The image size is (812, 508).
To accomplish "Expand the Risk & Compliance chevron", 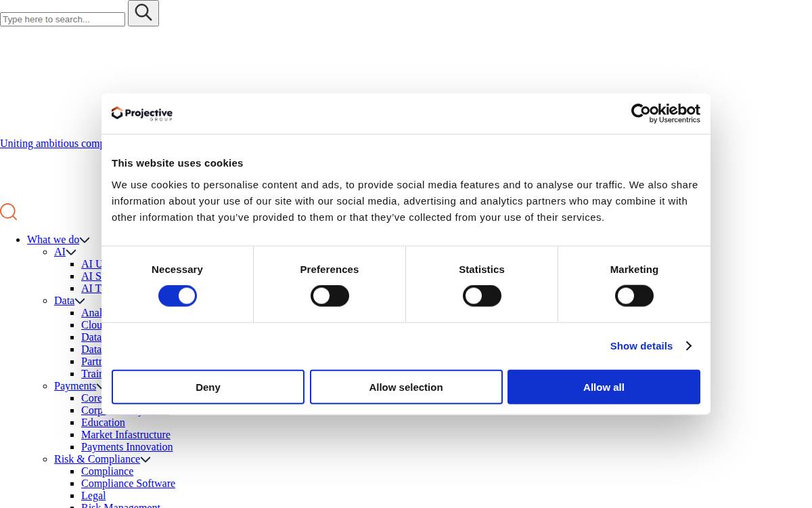I will [x=145, y=460].
